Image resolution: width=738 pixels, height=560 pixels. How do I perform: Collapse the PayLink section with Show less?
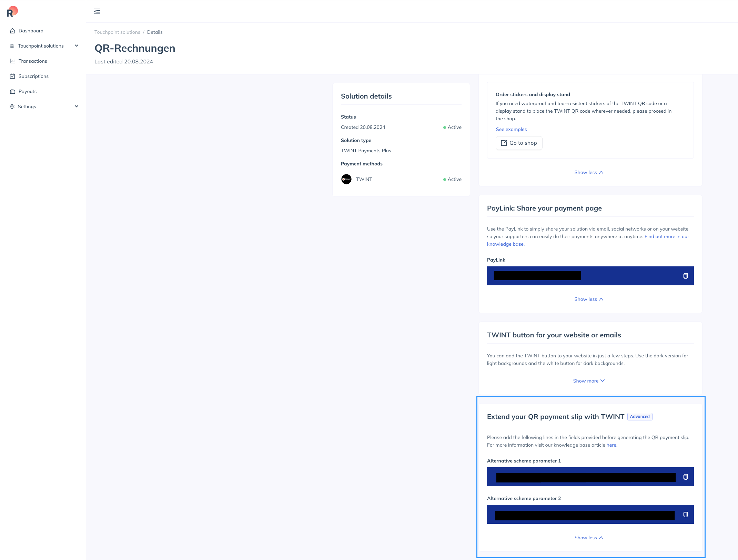pyautogui.click(x=588, y=299)
